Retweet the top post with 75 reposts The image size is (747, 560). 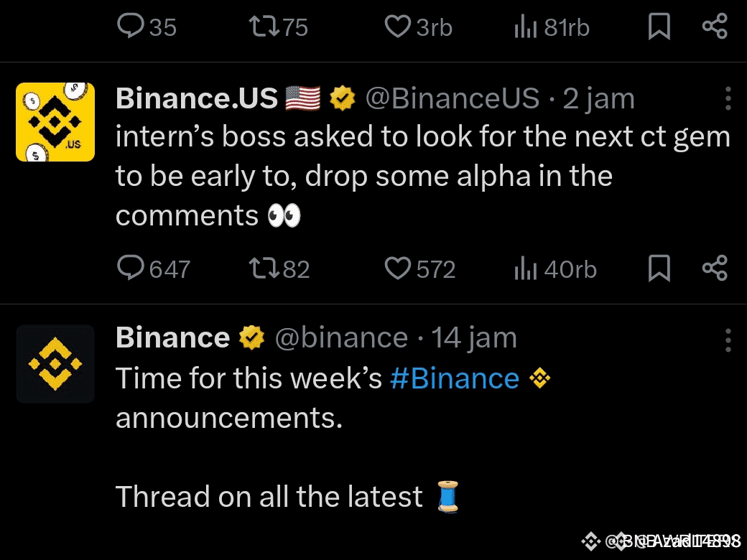(279, 26)
